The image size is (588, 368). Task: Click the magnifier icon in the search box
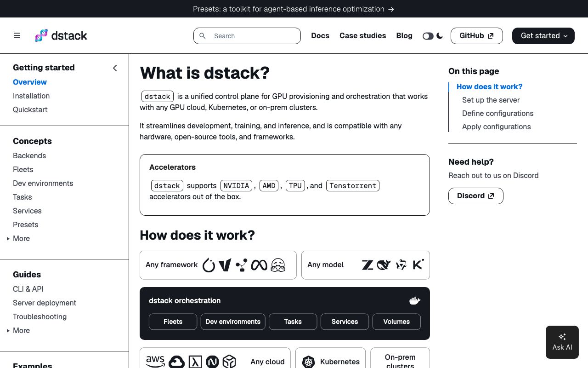pos(203,36)
